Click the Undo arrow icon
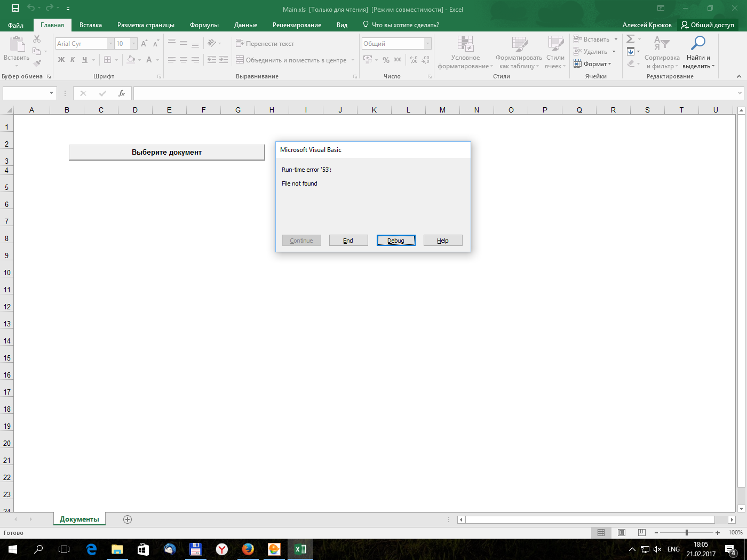The height and width of the screenshot is (560, 747). (x=31, y=8)
